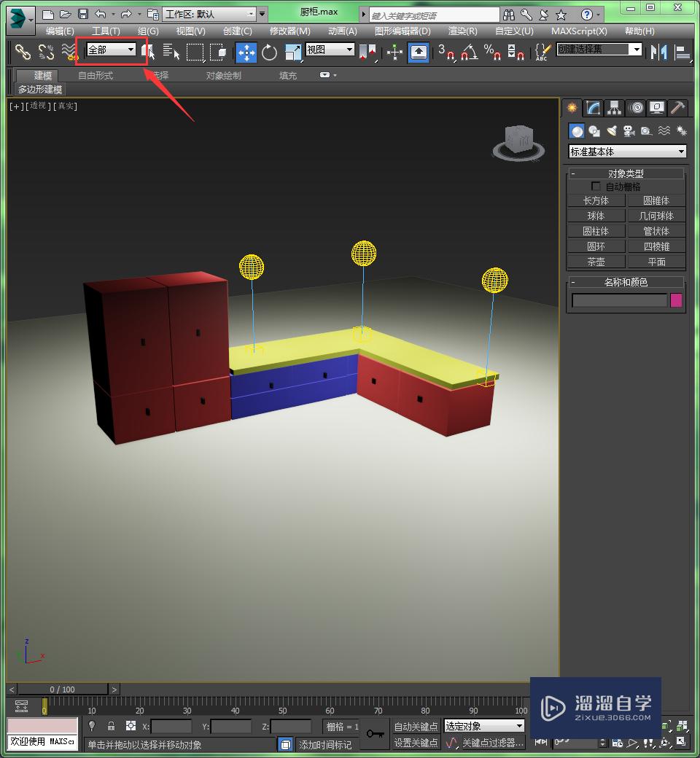The width and height of the screenshot is (700, 758).
Task: Enable the 自动栅格 checkbox
Action: [x=596, y=187]
